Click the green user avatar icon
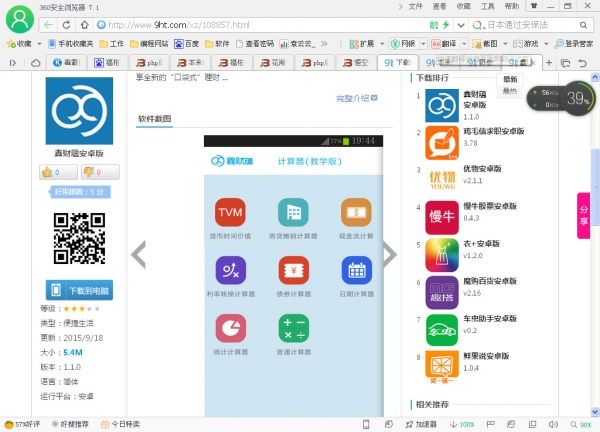Image resolution: width=600 pixels, height=432 pixels. pos(20,19)
